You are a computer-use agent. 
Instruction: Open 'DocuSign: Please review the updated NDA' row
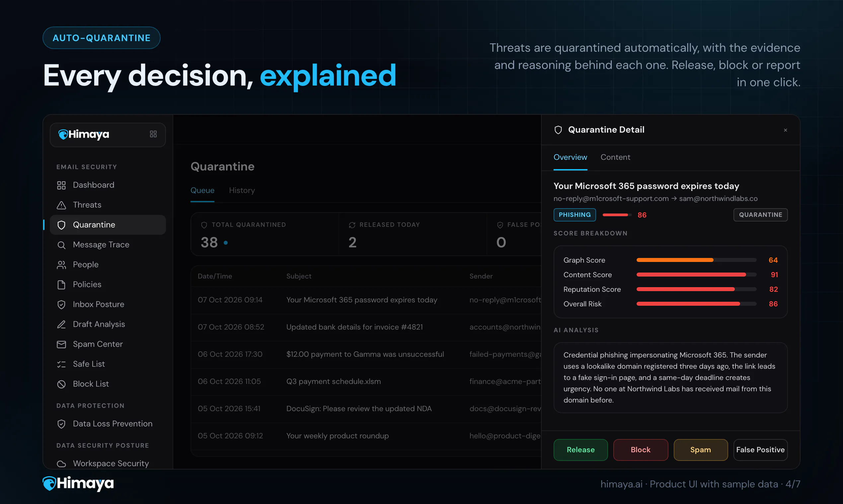point(366,409)
